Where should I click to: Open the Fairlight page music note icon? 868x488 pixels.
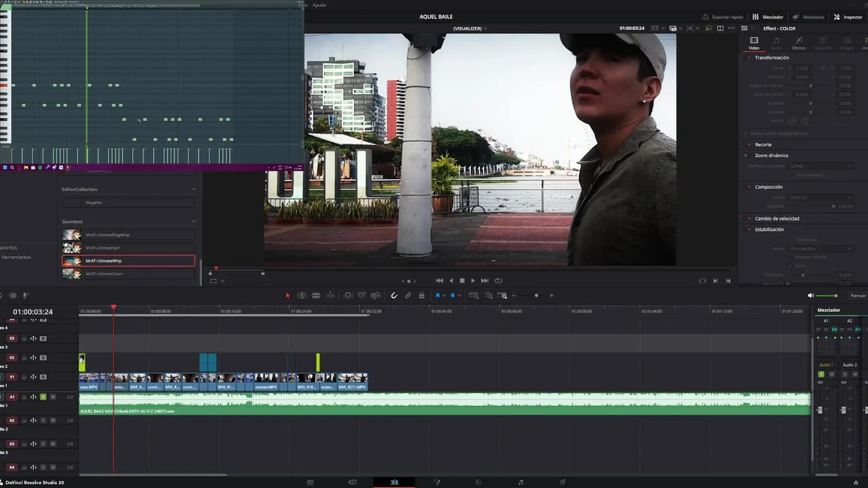click(521, 483)
